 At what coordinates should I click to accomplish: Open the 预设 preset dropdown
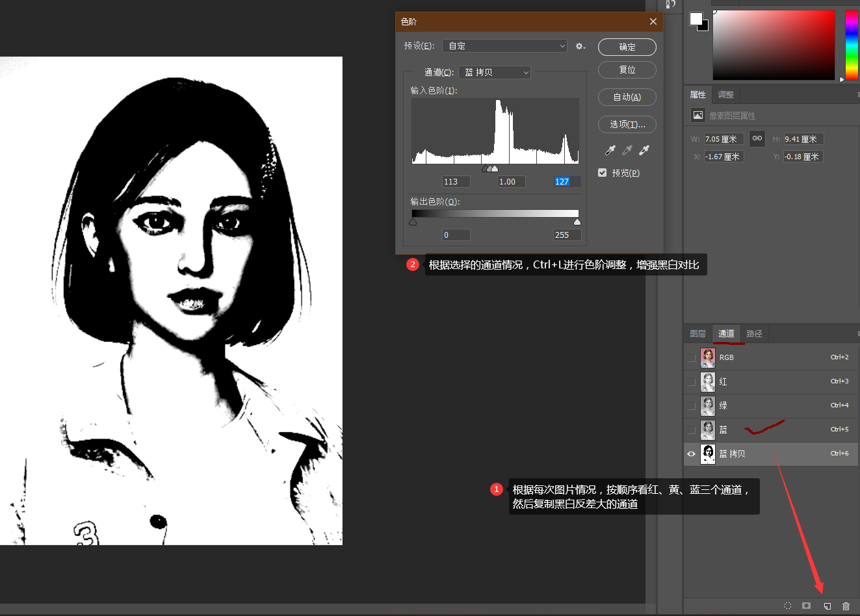pyautogui.click(x=504, y=46)
